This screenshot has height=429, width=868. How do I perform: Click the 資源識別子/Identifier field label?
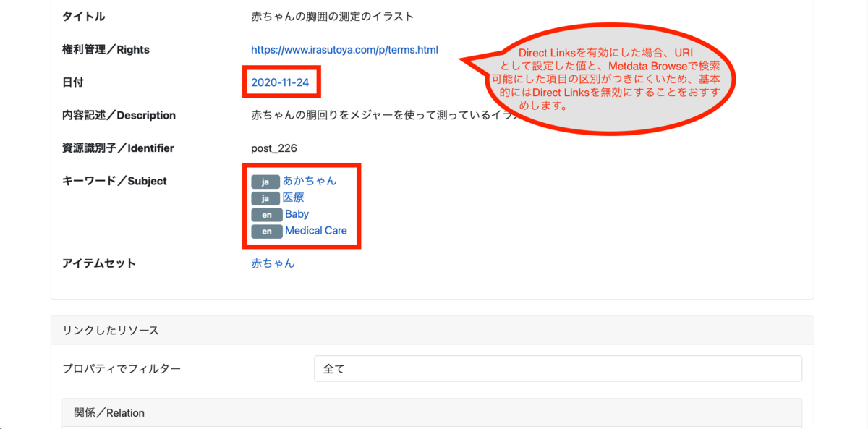(118, 148)
